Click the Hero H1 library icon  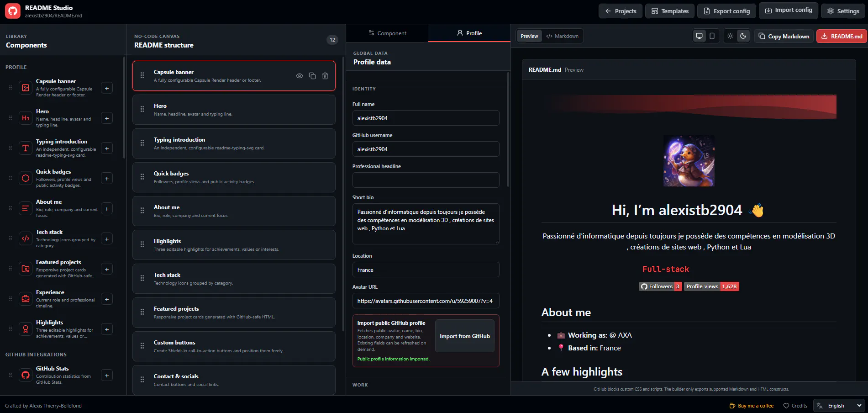26,118
